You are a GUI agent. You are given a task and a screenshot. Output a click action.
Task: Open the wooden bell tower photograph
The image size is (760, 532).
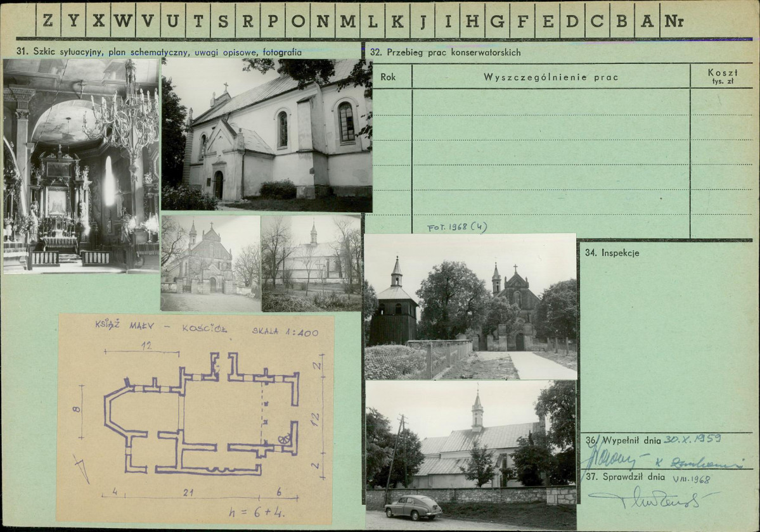point(470,307)
